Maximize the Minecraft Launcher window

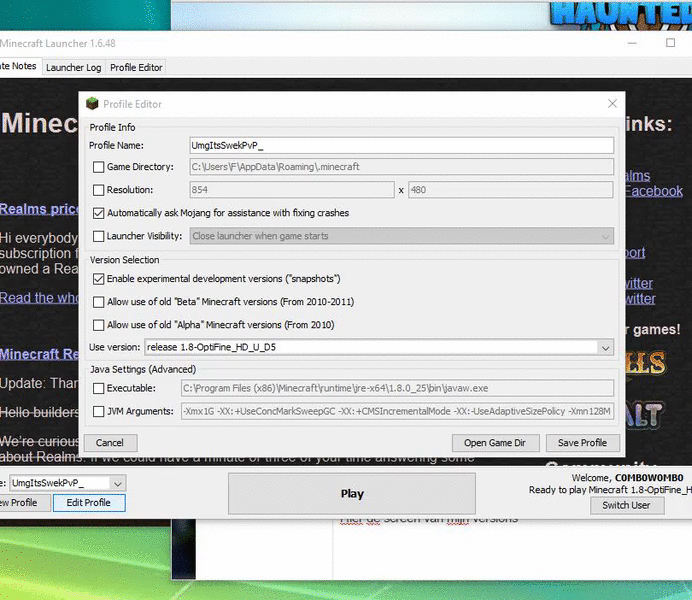pyautogui.click(x=670, y=43)
